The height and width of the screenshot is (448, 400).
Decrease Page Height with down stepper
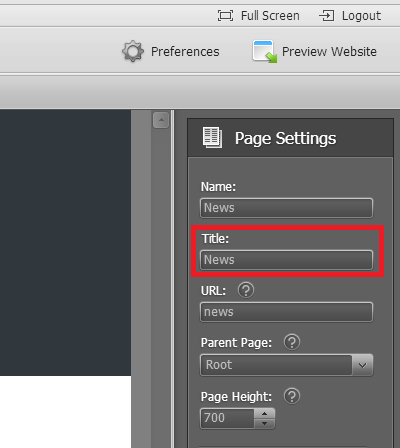(265, 424)
